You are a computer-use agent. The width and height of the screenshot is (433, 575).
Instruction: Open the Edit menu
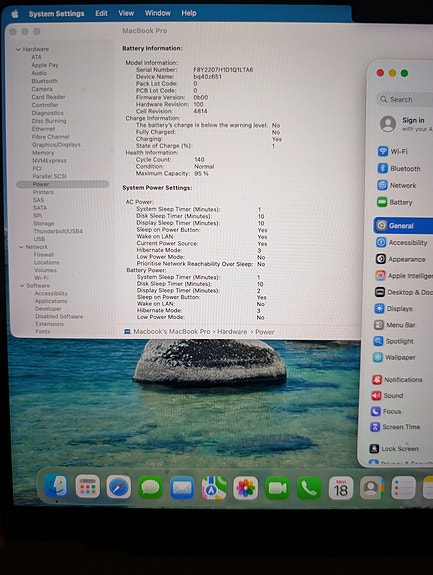point(101,13)
